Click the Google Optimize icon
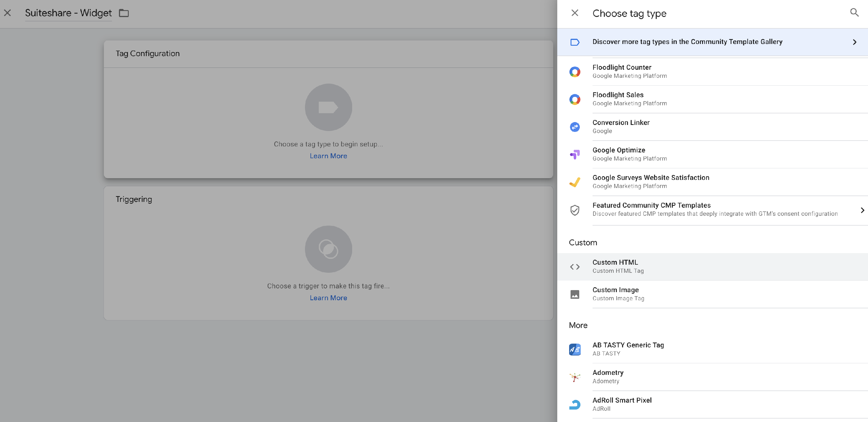Screen dimensions: 868x422 tap(575, 154)
